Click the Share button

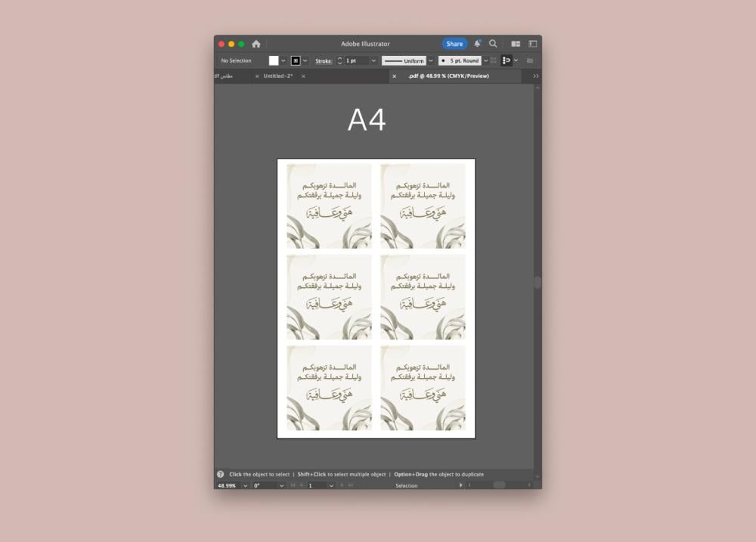click(454, 44)
